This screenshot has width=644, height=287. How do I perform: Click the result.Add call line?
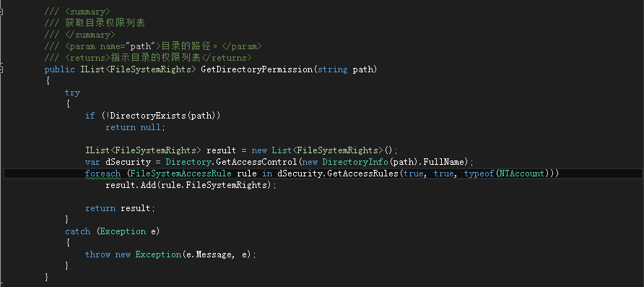191,186
